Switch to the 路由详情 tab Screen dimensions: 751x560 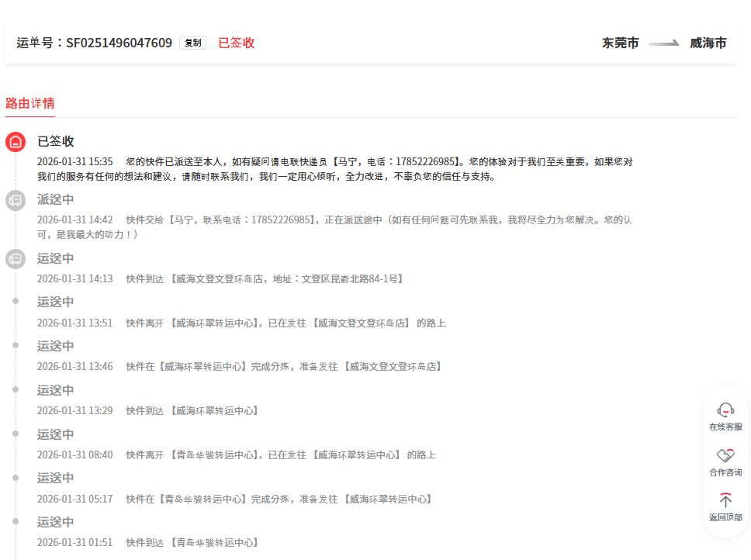pyautogui.click(x=29, y=103)
